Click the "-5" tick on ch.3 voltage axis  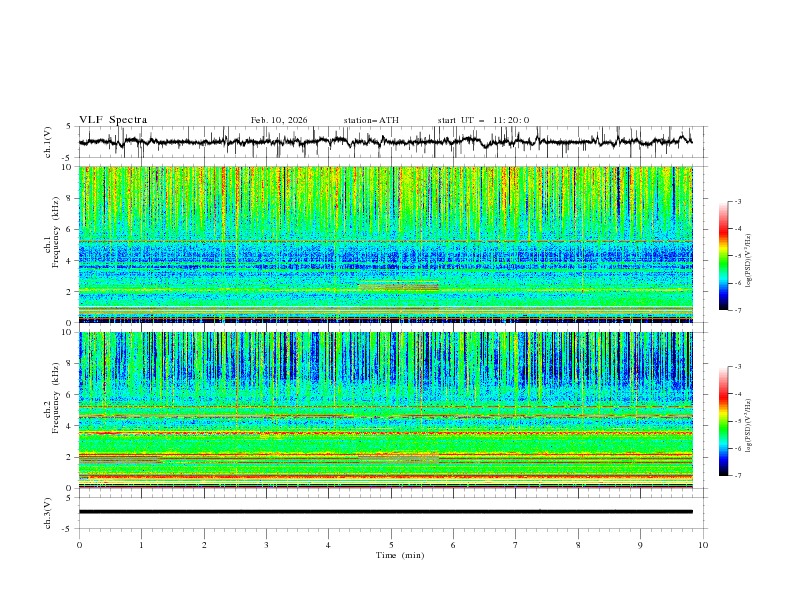point(67,529)
